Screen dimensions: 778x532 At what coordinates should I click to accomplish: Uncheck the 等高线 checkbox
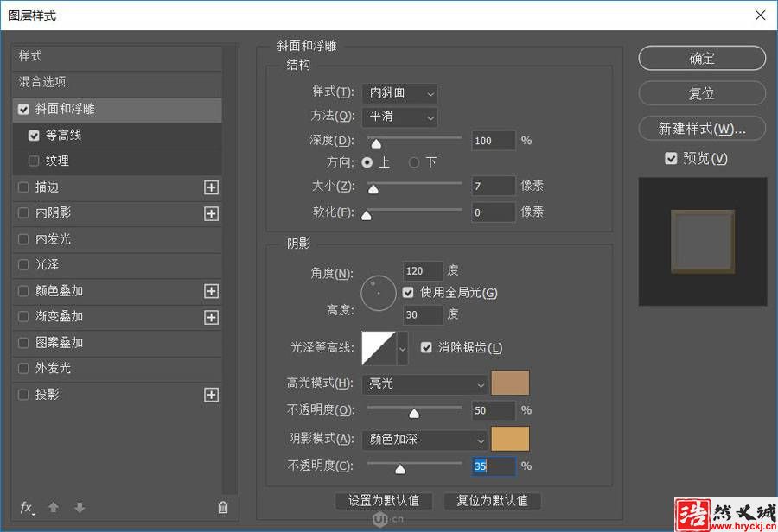(34, 136)
